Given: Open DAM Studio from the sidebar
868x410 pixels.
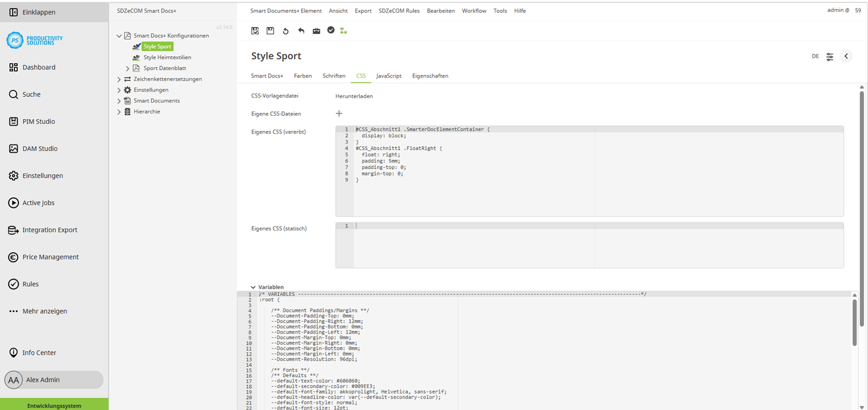Looking at the screenshot, I should (41, 148).
